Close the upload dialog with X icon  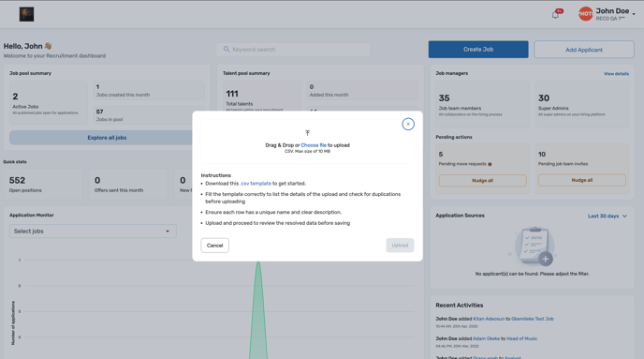[x=408, y=124]
